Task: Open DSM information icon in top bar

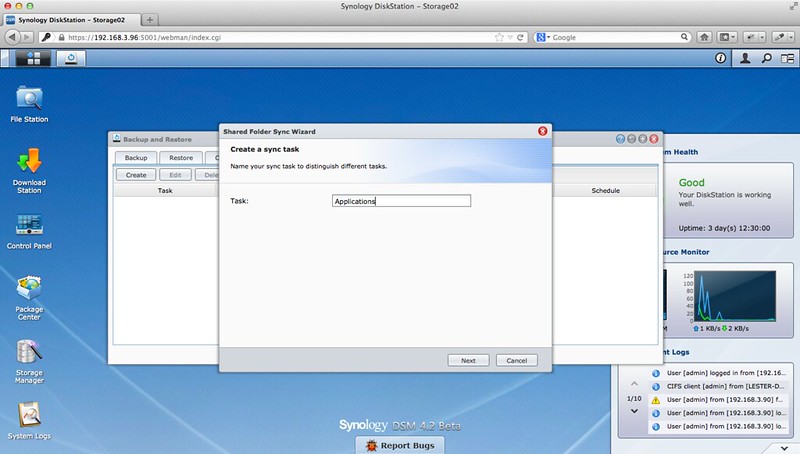Action: [720, 58]
